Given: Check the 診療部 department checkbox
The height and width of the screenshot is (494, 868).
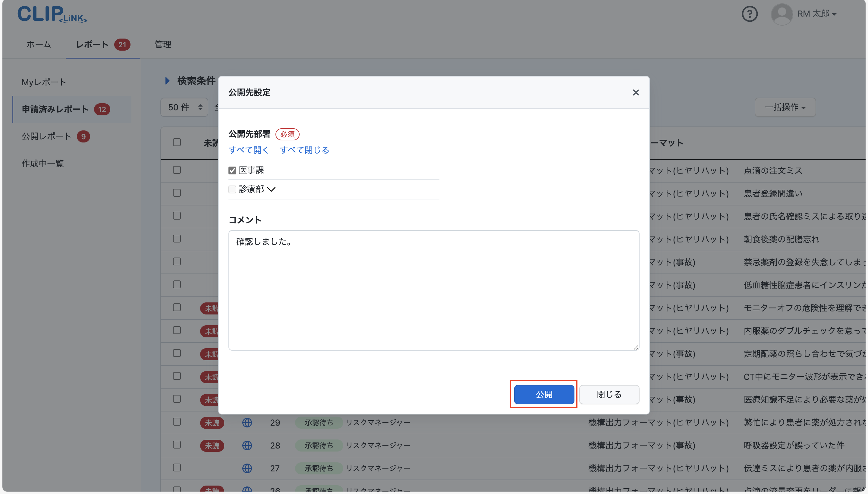Looking at the screenshot, I should (232, 189).
